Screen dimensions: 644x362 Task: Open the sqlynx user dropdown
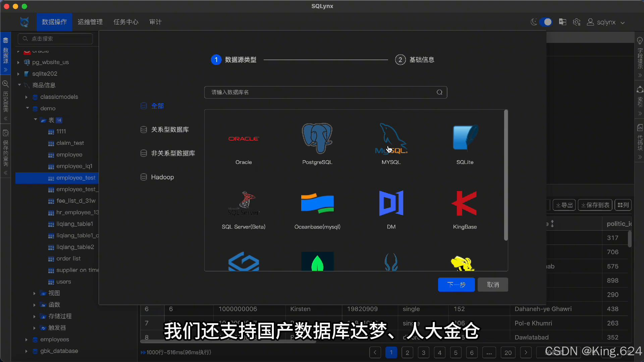[606, 22]
